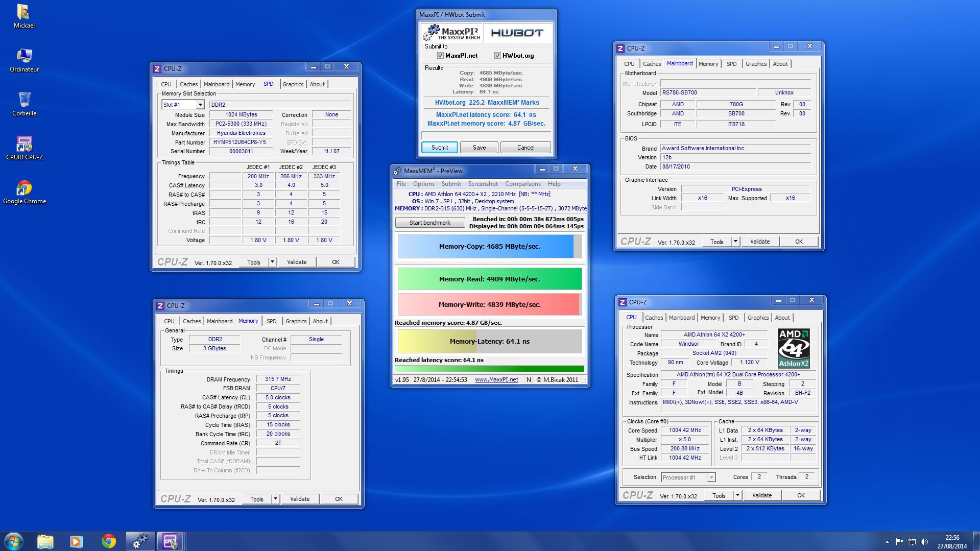The height and width of the screenshot is (551, 980).
Task: Click the HWBOT logo in submit dialog
Action: [x=517, y=33]
